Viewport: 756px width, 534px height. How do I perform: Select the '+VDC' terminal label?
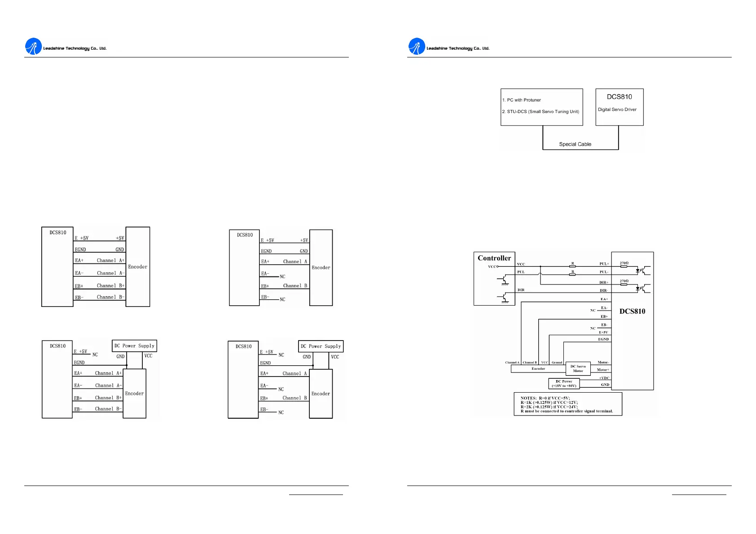tap(604, 378)
